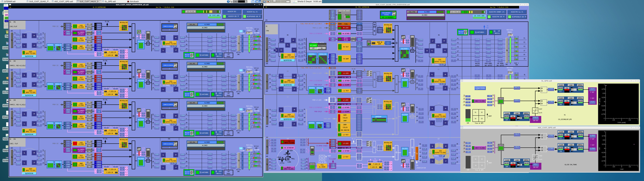Open the DRIVEALIGN matrix in the IM1 row
The height and width of the screenshot is (181, 644).
point(124,26)
